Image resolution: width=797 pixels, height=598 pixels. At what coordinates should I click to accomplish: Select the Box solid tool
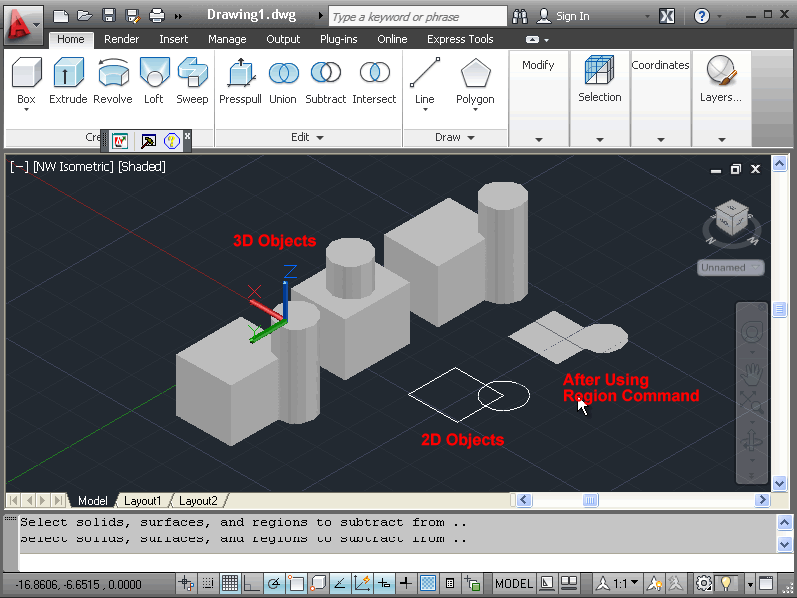(x=26, y=81)
